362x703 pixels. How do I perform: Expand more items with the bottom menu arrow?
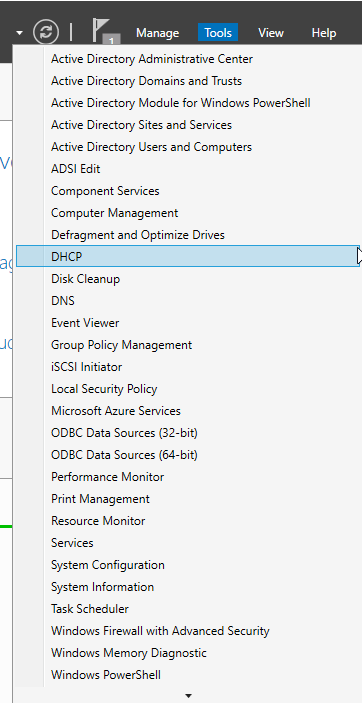pyautogui.click(x=188, y=695)
